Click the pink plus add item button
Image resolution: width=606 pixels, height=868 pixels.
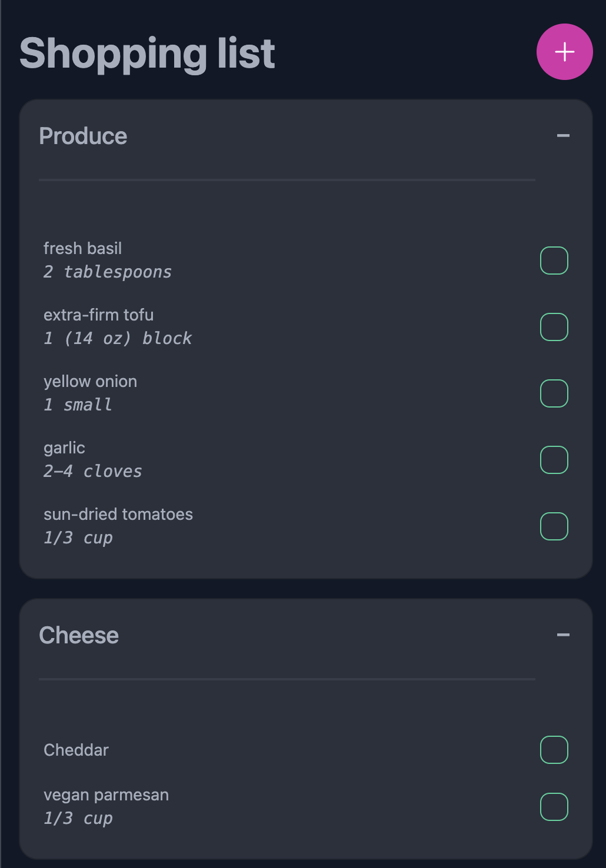(x=564, y=52)
